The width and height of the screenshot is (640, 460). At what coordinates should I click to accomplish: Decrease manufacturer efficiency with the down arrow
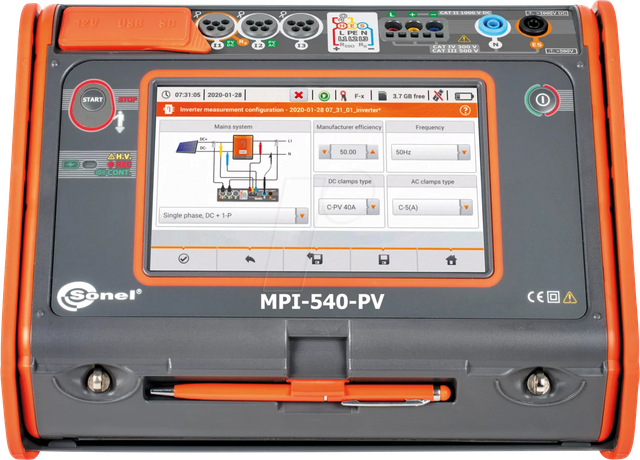coord(324,152)
